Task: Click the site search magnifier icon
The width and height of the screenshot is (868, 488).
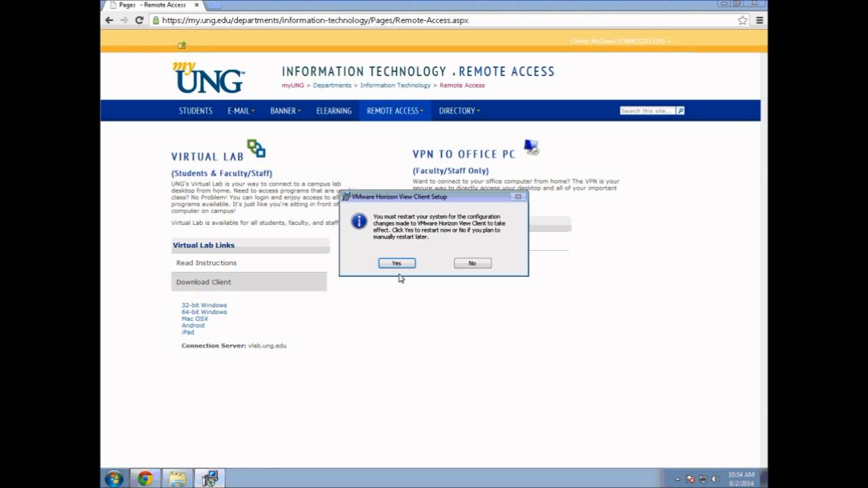Action: coord(680,110)
